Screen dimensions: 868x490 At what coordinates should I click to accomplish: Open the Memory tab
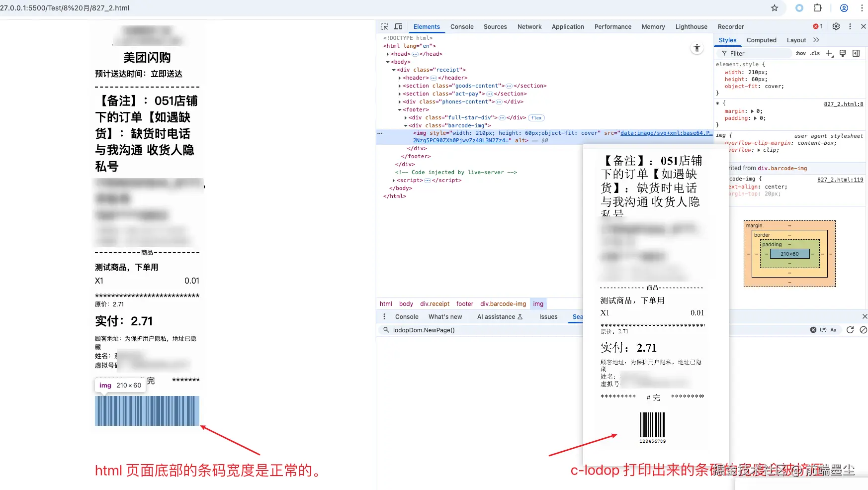[653, 27]
